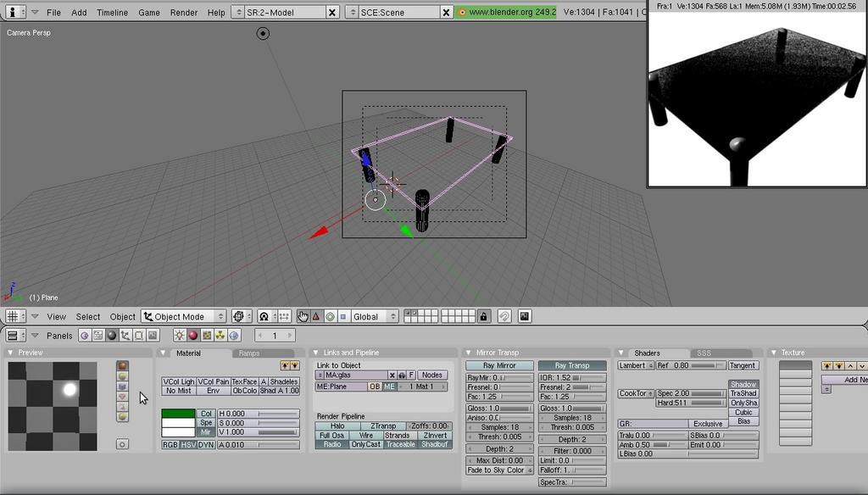
Task: Open the Object Mode dropdown
Action: [184, 317]
